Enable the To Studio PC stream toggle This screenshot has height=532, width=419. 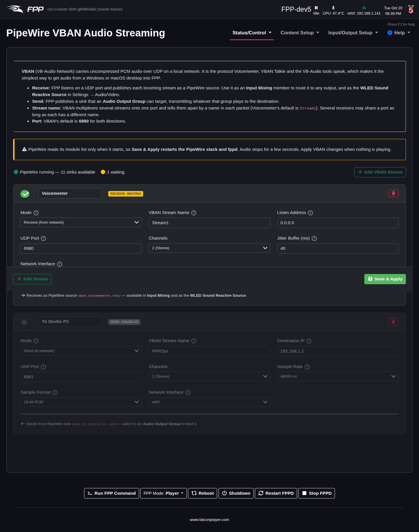[x=25, y=322]
